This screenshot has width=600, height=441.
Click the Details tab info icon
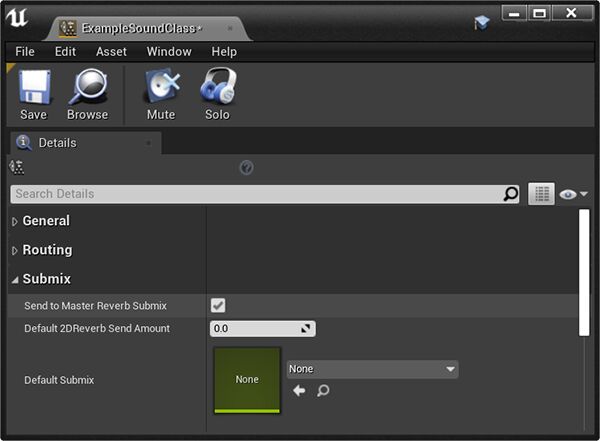pyautogui.click(x=24, y=143)
